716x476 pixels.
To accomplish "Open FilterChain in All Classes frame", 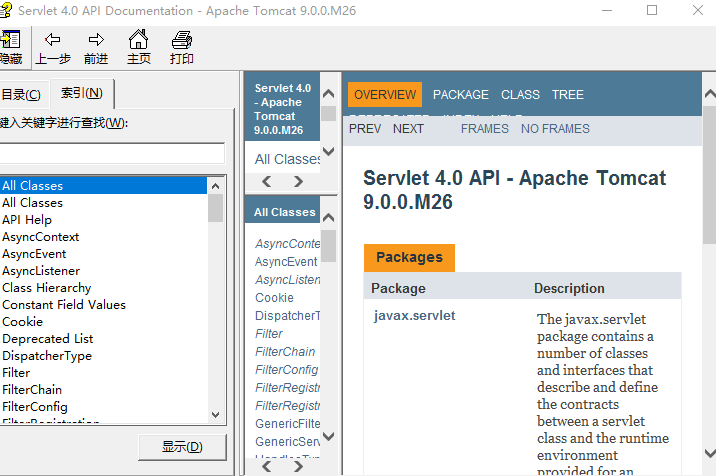I will tap(285, 352).
